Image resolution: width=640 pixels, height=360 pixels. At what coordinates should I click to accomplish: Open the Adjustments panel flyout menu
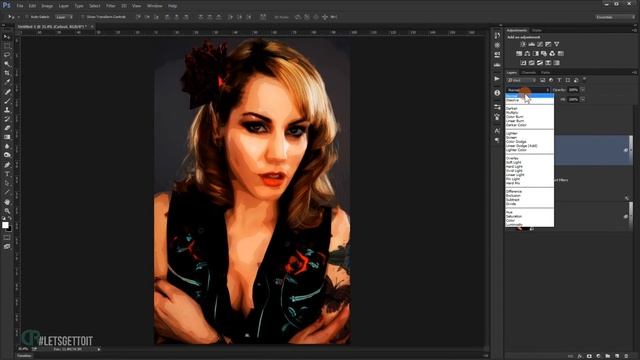point(634,31)
